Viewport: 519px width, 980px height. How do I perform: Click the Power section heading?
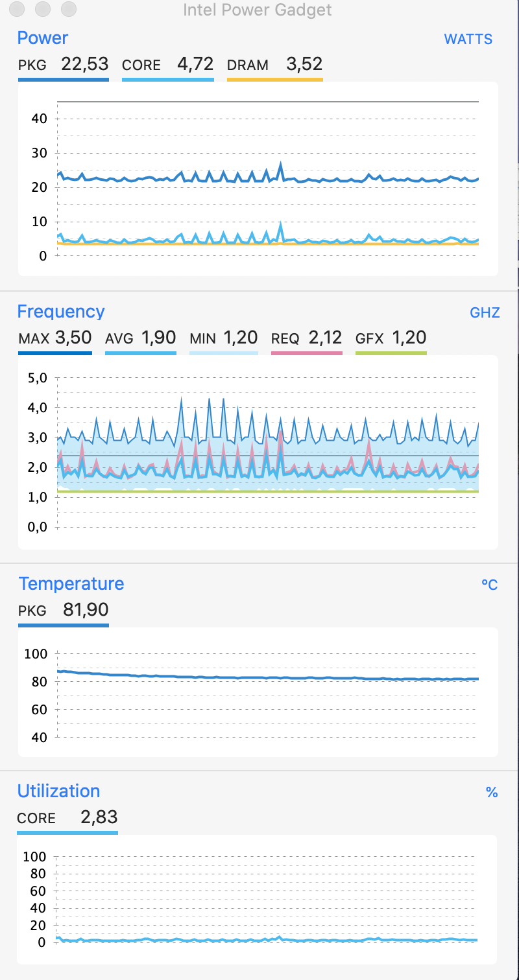click(42, 38)
